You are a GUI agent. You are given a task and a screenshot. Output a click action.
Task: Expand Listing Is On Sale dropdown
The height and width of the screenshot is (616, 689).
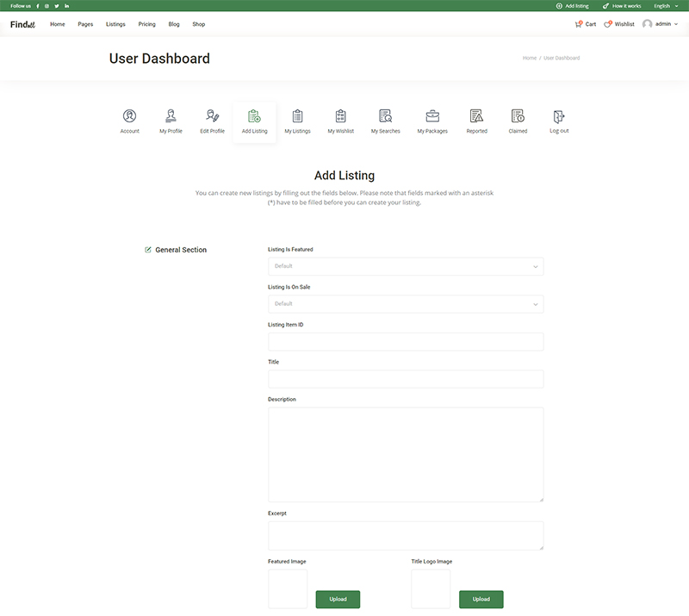click(x=406, y=304)
